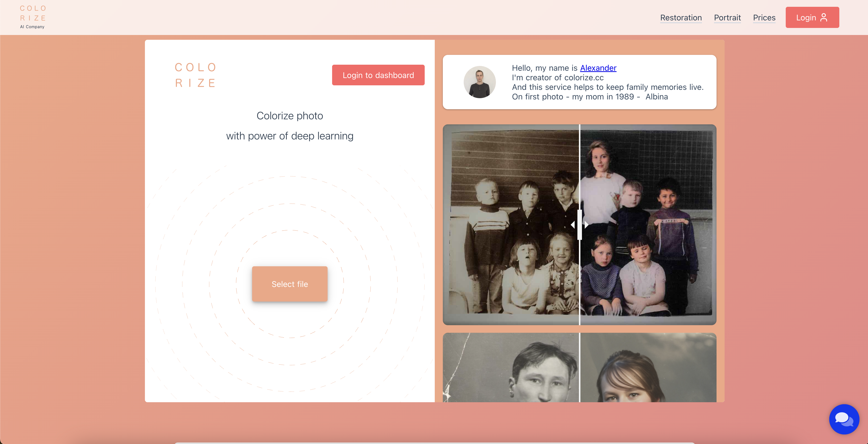The image size is (868, 444).
Task: Open the Portrait page
Action: [727, 18]
